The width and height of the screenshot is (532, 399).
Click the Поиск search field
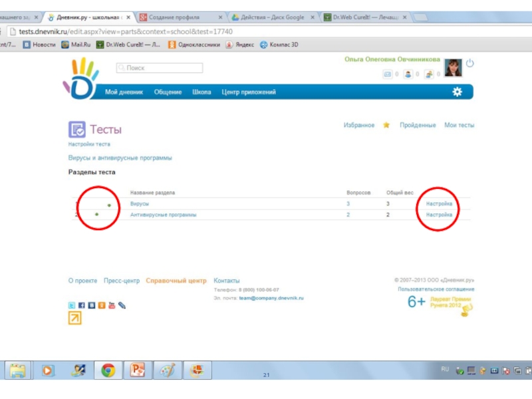(x=160, y=68)
